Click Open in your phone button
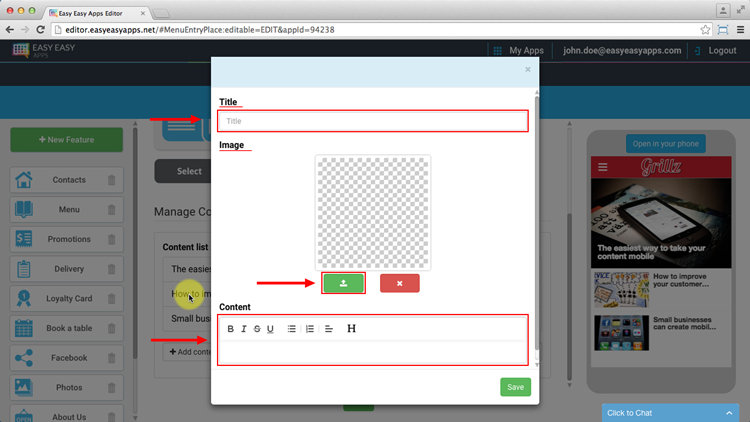 665,144
